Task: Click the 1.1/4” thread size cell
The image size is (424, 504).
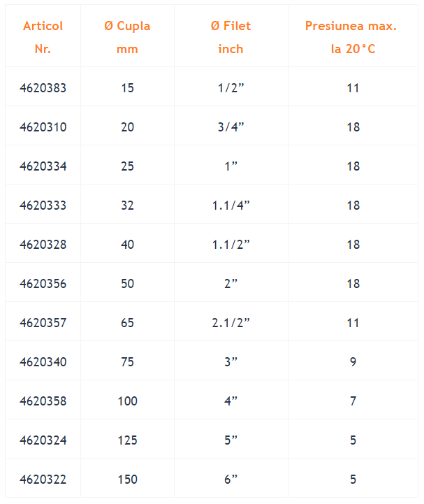Action: click(x=231, y=206)
